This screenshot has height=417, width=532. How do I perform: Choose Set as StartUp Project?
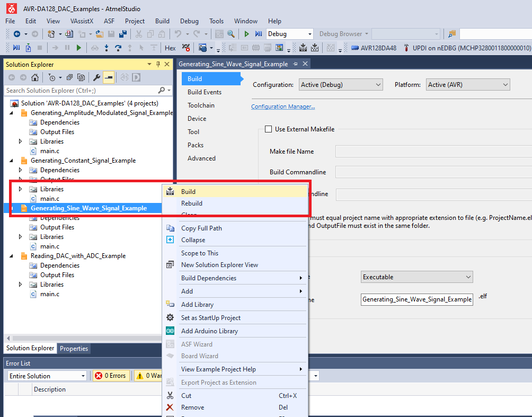[x=235, y=318]
